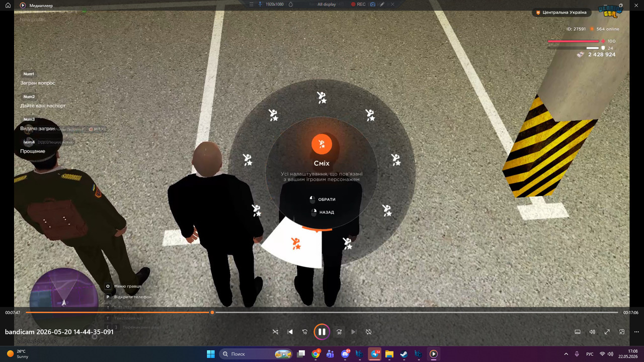Open Google Chrome from the taskbar
This screenshot has height=362, width=644.
(x=316, y=354)
